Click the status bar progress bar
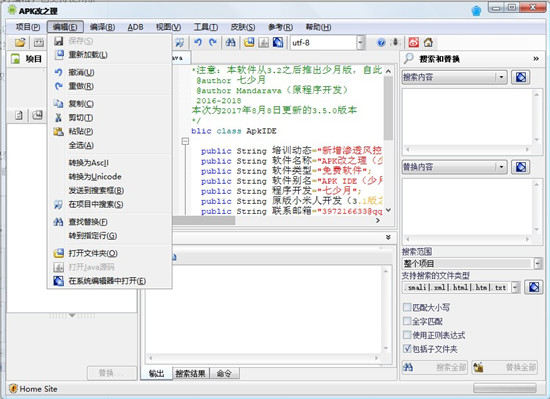The width and height of the screenshot is (550, 399). (505, 388)
